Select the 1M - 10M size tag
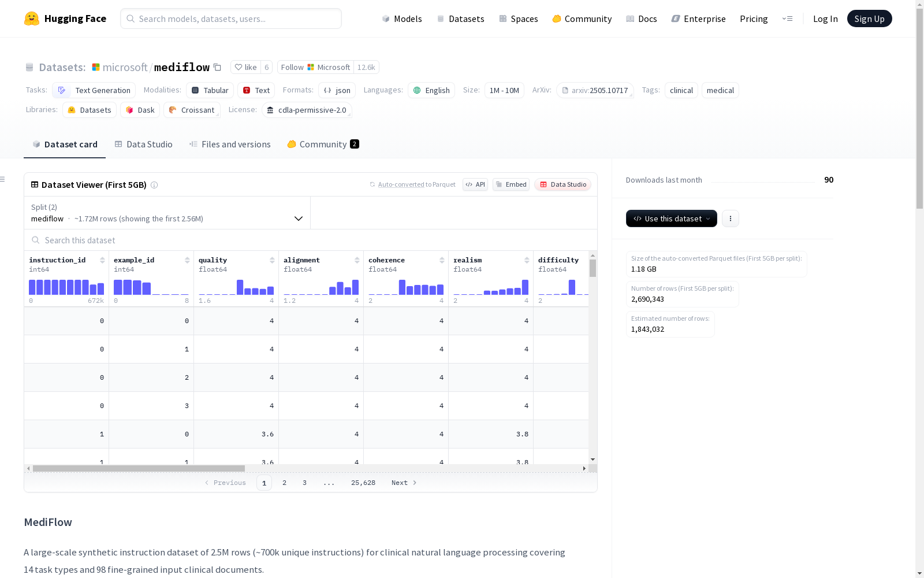Screen dimensions: 924x578 coord(504,90)
